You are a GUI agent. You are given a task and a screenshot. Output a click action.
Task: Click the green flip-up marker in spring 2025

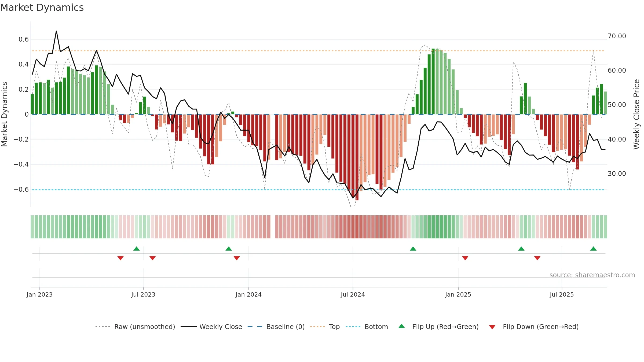(x=521, y=249)
